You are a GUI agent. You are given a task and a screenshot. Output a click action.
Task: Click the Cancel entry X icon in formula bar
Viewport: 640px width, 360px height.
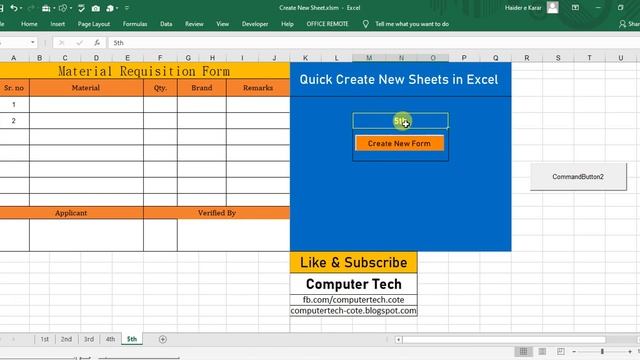[61, 42]
